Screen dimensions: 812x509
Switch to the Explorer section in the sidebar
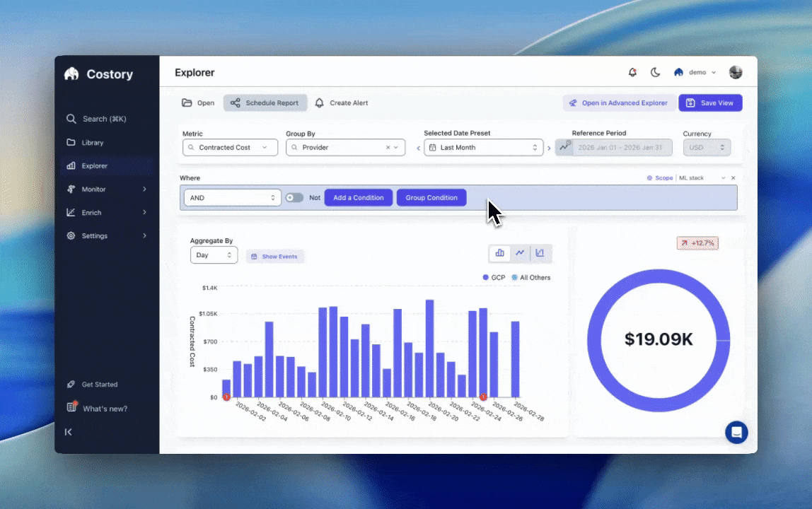click(x=95, y=165)
